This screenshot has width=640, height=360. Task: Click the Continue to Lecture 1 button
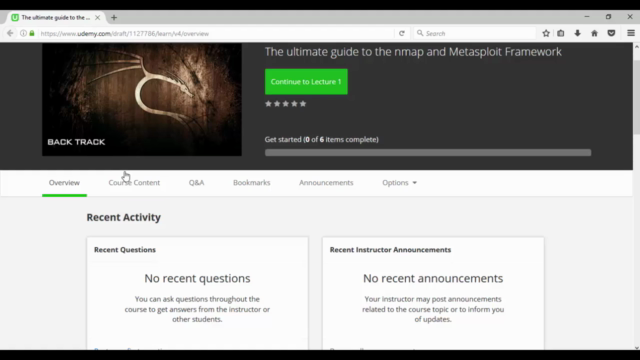coord(306,82)
